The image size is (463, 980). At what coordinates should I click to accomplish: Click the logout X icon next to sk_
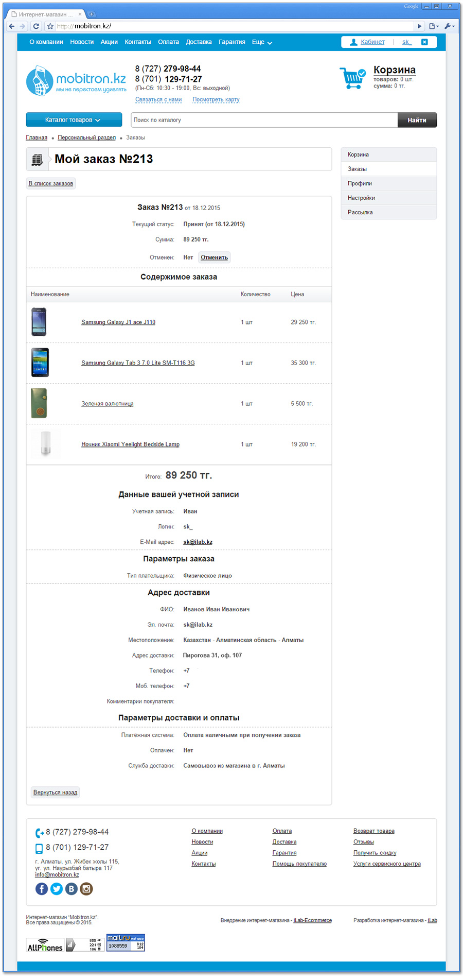click(x=424, y=42)
